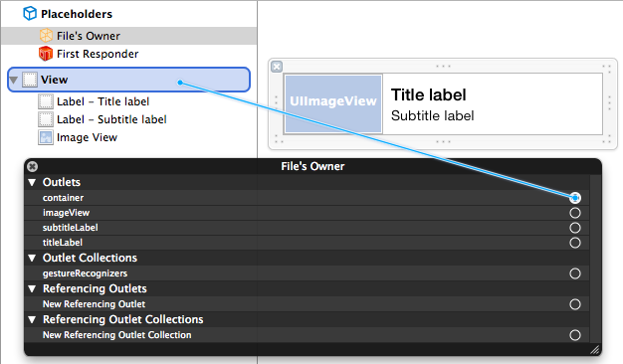The image size is (623, 364).
Task: Select the First Responder row
Action: [128, 54]
